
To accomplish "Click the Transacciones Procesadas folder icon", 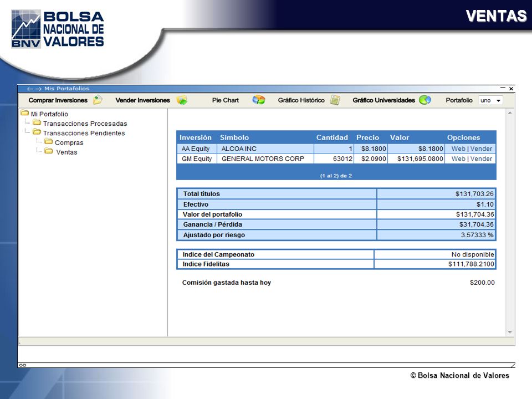I will click(x=37, y=122).
